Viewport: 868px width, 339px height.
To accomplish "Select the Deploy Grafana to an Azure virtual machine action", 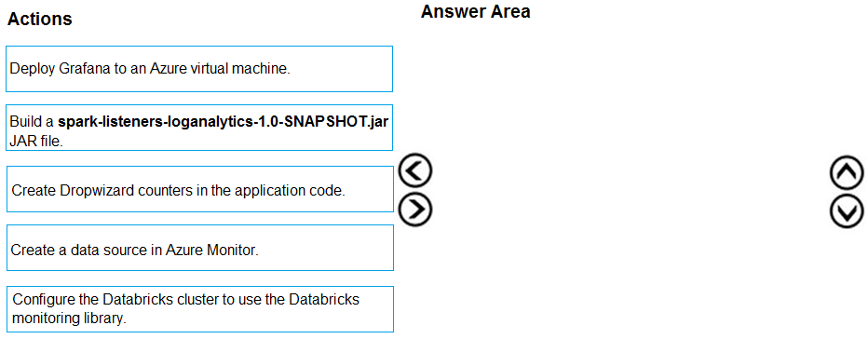I will point(199,69).
